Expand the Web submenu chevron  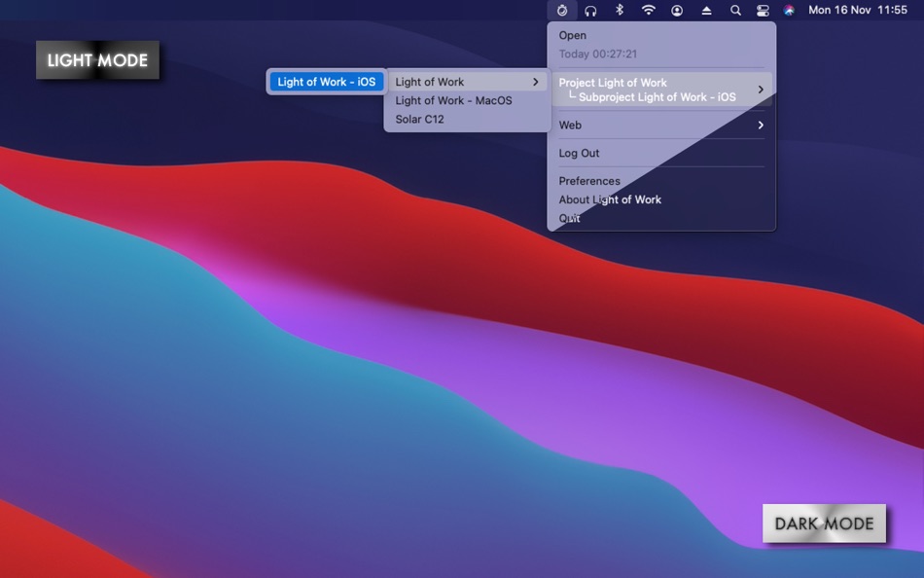point(761,125)
